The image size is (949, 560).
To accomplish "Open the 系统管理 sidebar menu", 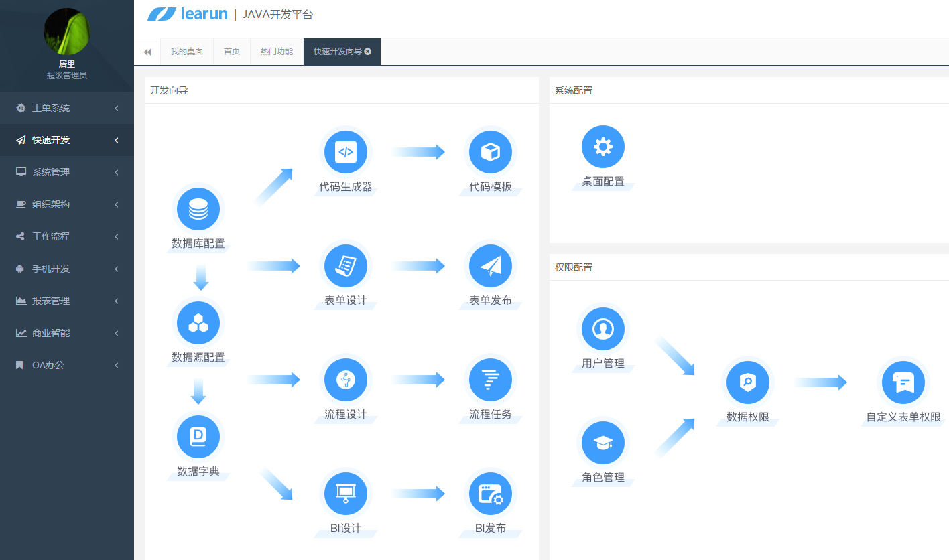I will (67, 172).
